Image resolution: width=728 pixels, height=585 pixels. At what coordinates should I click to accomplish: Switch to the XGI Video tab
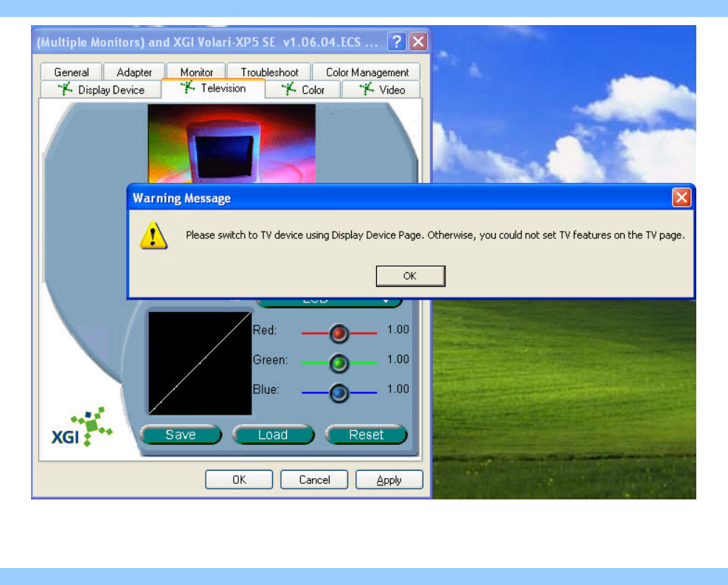pyautogui.click(x=381, y=89)
